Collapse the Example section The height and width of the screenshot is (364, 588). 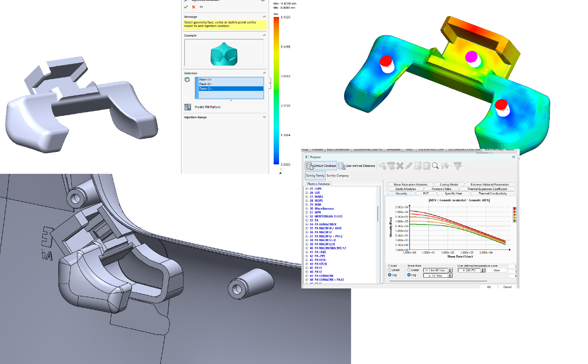click(x=264, y=35)
